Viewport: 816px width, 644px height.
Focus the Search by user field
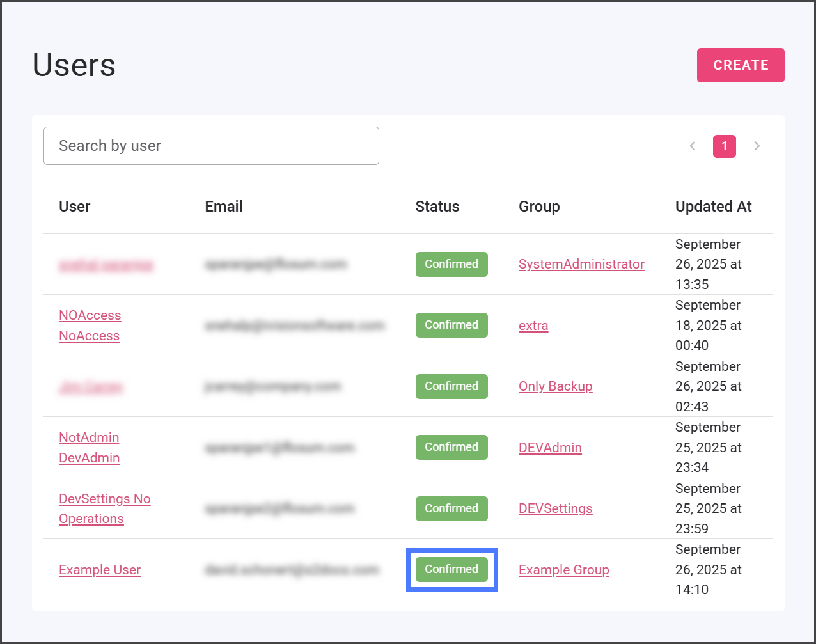tap(211, 146)
